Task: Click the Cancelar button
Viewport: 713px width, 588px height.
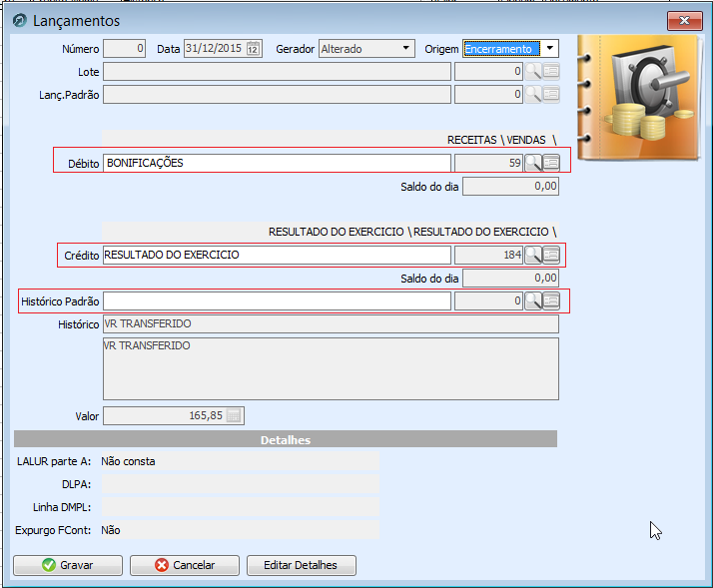Action: 185,565
